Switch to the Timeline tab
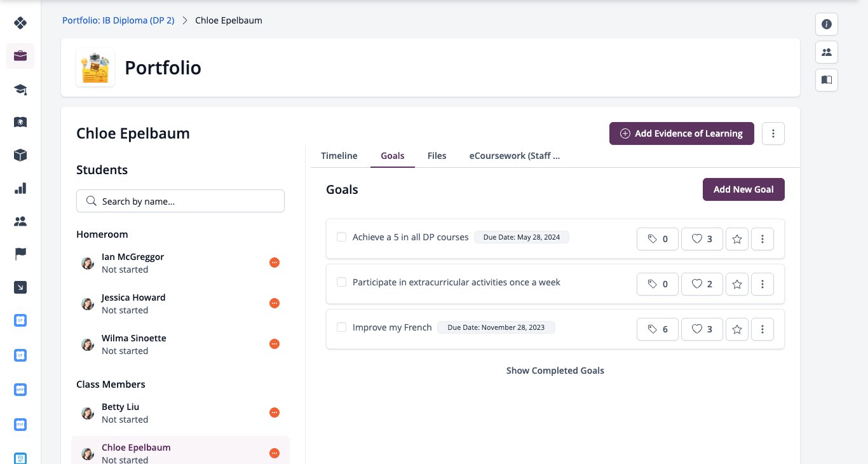868x464 pixels. tap(339, 156)
